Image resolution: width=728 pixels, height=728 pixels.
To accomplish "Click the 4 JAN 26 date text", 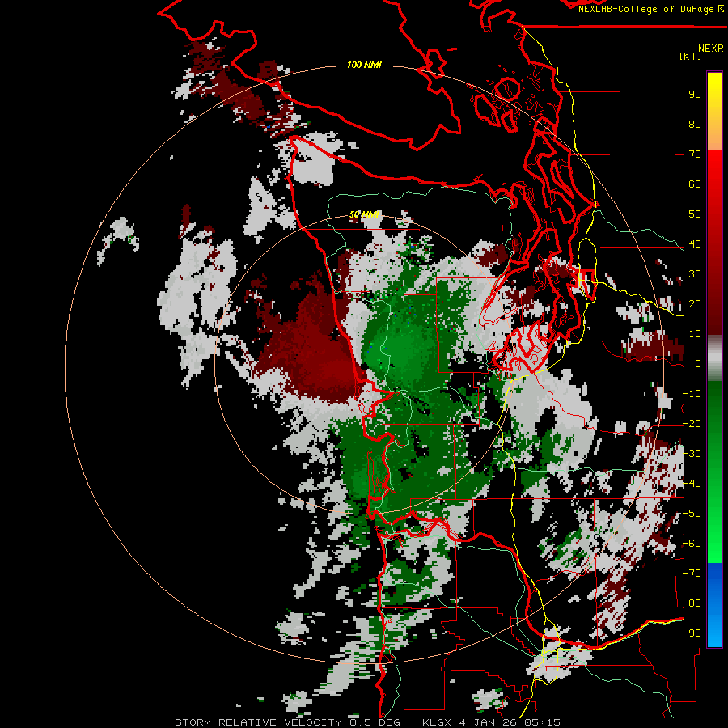I will pyautogui.click(x=489, y=722).
